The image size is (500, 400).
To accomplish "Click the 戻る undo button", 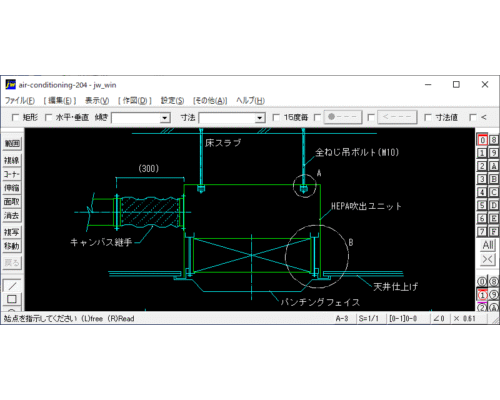I will click(x=12, y=263).
